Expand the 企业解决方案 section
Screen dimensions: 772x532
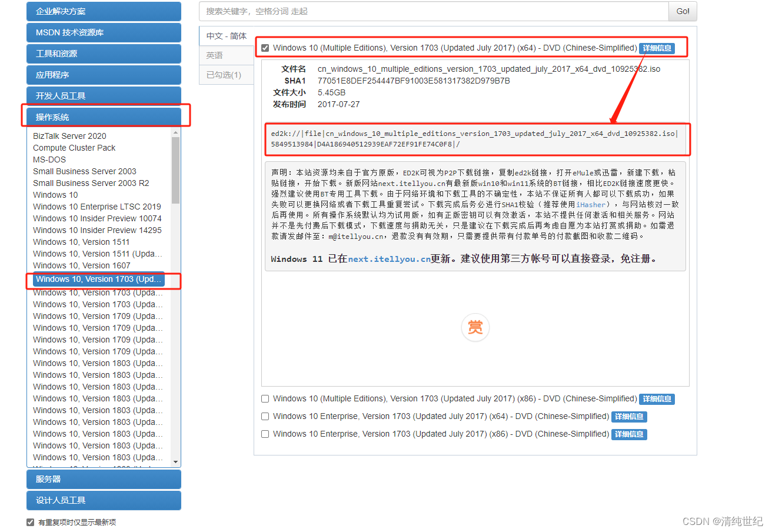(104, 11)
